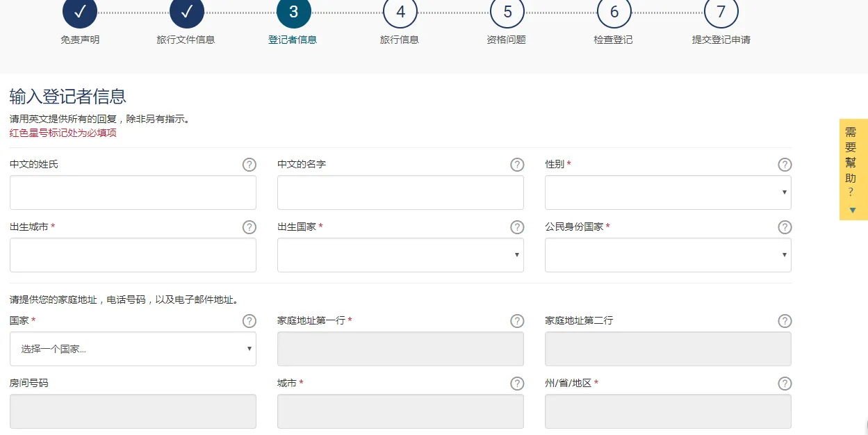This screenshot has width=868, height=435.
Task: Click the 需要幫助 help tab
Action: pos(853,170)
